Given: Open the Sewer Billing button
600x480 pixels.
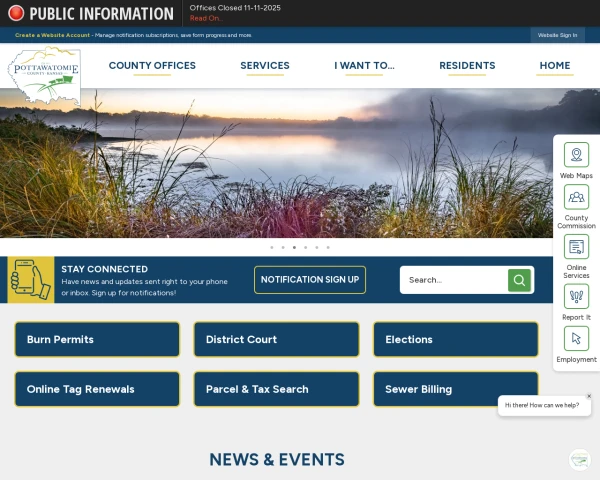Looking at the screenshot, I should point(456,389).
